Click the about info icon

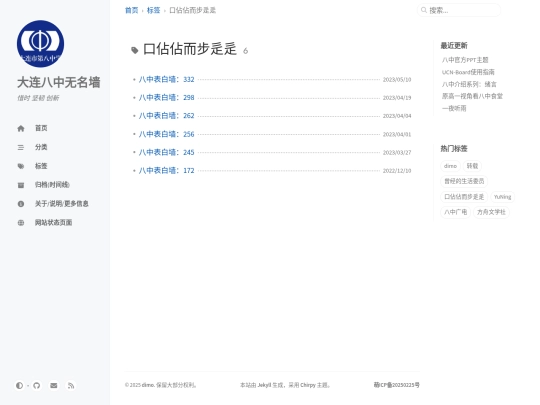pyautogui.click(x=21, y=204)
